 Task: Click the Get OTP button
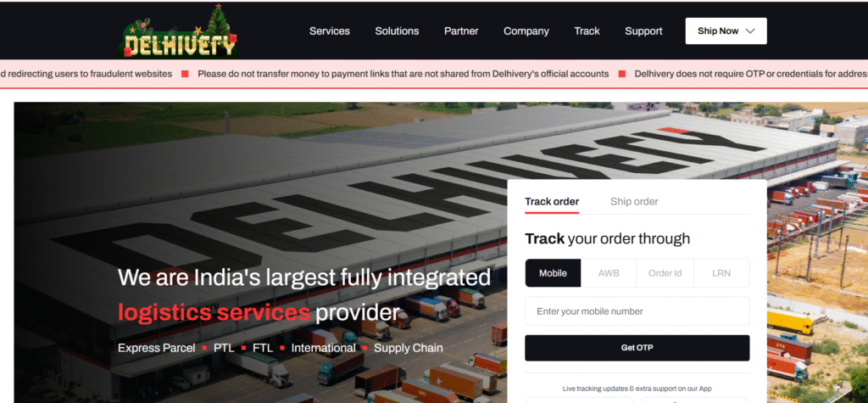[x=637, y=348]
